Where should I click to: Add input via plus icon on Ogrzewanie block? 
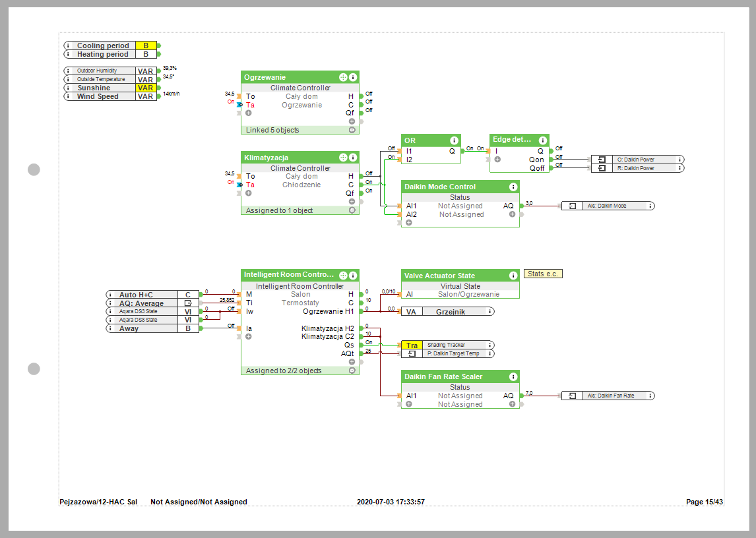pyautogui.click(x=248, y=113)
